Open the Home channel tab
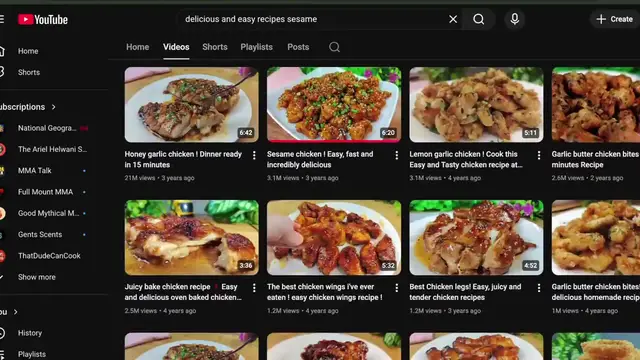The image size is (640, 360). pyautogui.click(x=138, y=47)
